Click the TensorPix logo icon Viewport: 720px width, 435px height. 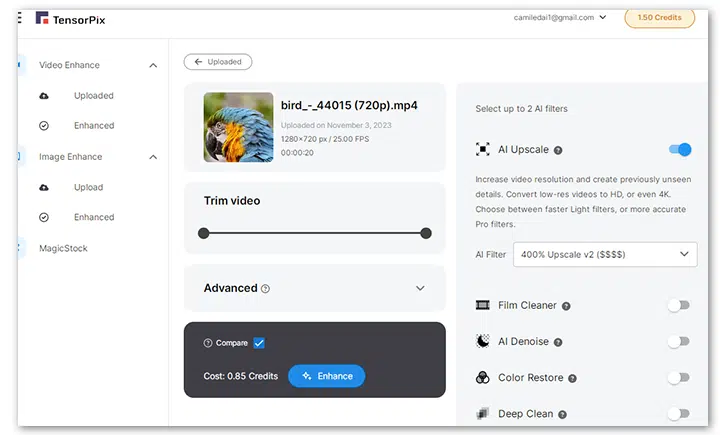[x=42, y=18]
